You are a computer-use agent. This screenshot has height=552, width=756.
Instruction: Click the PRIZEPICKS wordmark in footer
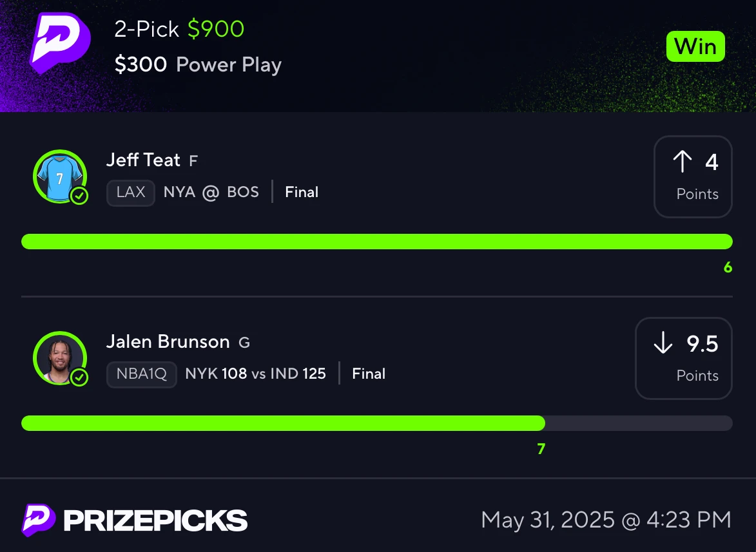click(x=155, y=520)
